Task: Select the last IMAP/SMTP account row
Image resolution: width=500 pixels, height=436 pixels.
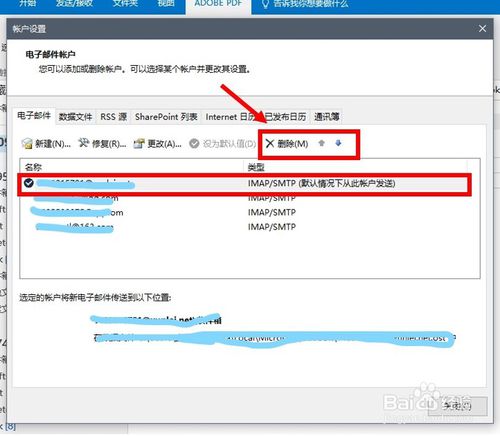Action: tap(250, 227)
